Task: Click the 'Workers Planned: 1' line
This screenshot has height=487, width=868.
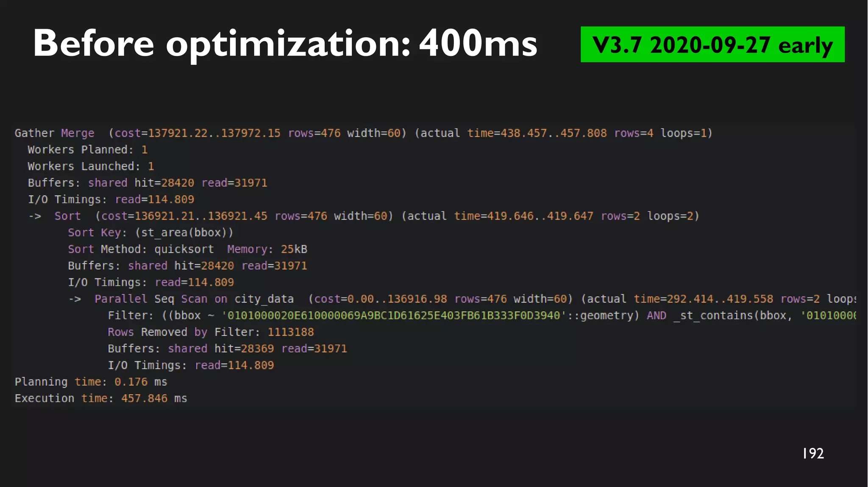Action: [x=88, y=149]
